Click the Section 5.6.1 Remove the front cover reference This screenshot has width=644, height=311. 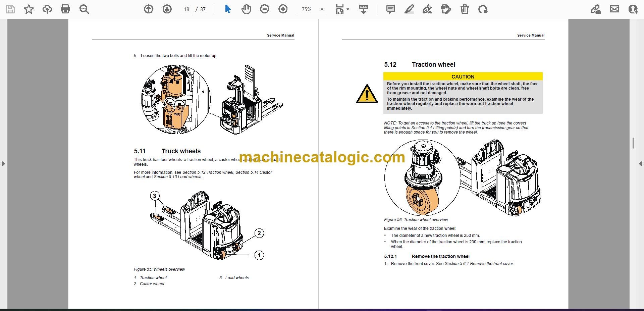[x=479, y=264]
